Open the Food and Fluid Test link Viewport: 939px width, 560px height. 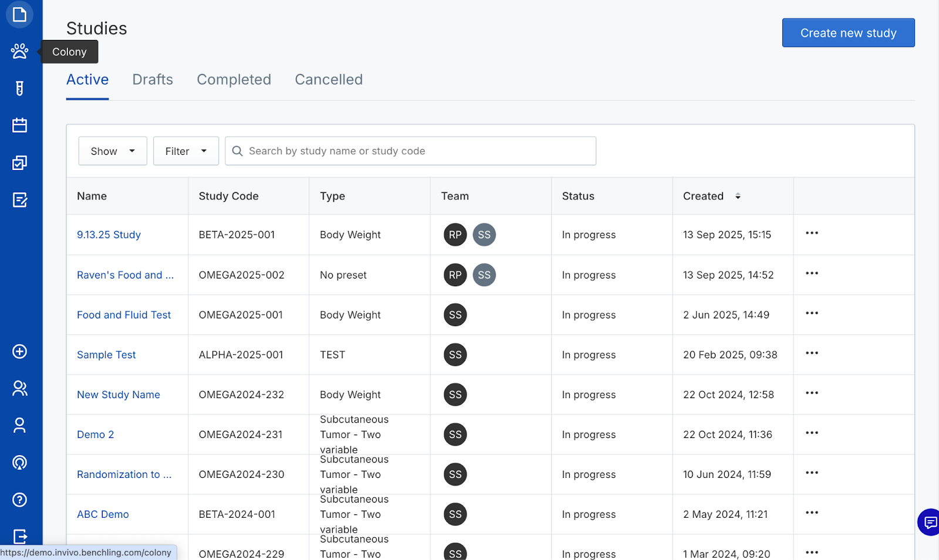(124, 315)
